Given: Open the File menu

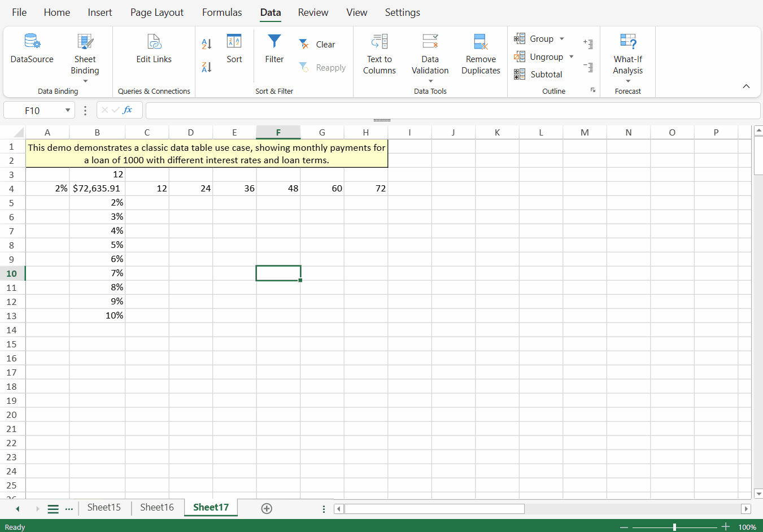Looking at the screenshot, I should (x=19, y=12).
